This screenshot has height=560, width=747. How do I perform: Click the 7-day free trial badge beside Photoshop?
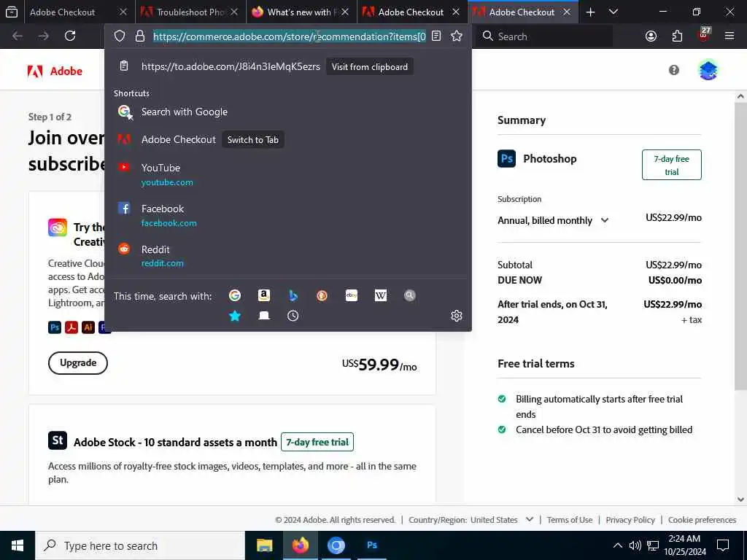671,165
